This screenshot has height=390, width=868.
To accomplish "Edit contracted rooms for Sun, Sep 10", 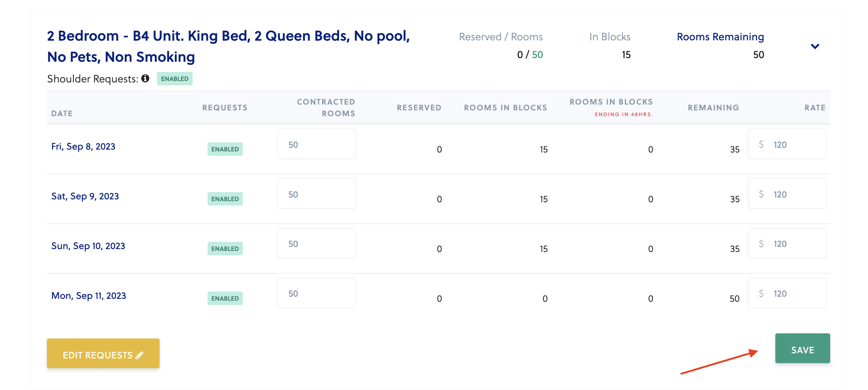I will tap(317, 244).
